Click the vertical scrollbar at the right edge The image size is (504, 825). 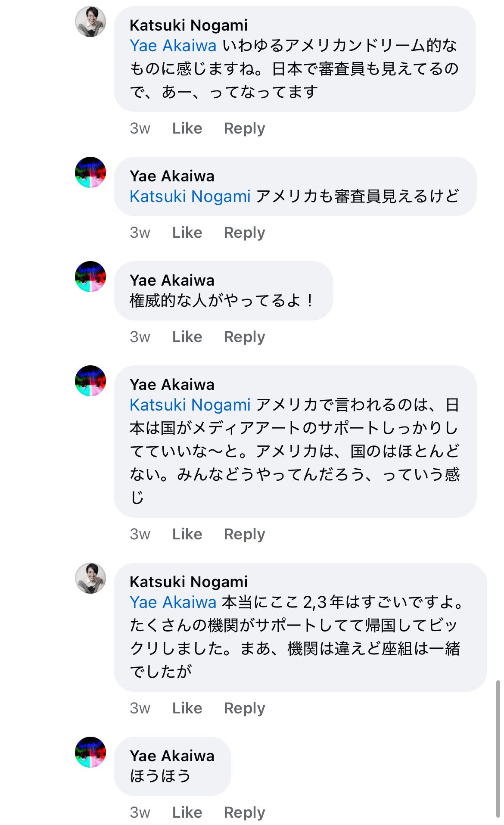pyautogui.click(x=498, y=749)
